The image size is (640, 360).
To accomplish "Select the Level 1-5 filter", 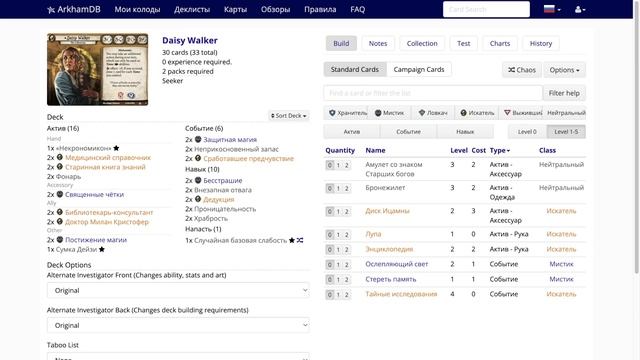I will (566, 131).
